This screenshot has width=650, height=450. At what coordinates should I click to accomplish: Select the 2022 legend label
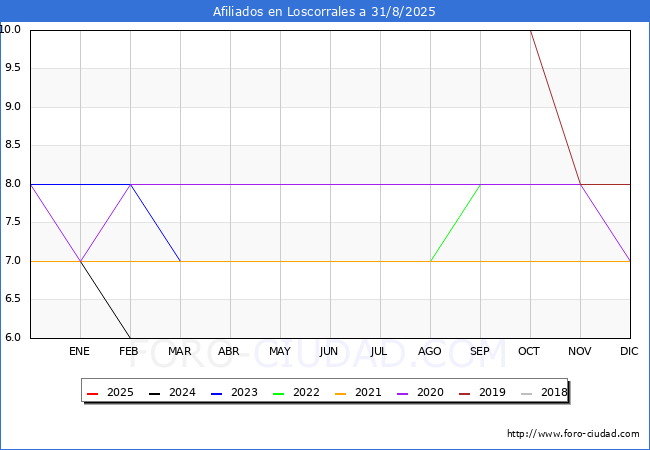coord(306,392)
